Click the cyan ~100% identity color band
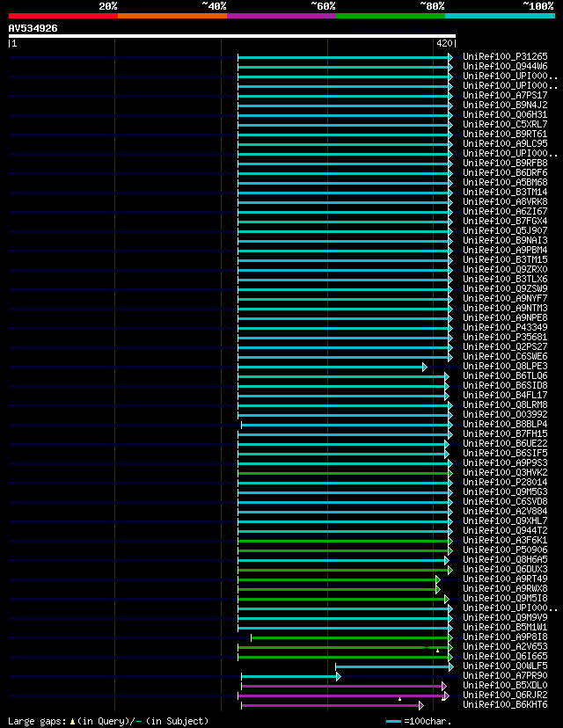Screen dimensions: 563x728 pyautogui.click(x=500, y=16)
